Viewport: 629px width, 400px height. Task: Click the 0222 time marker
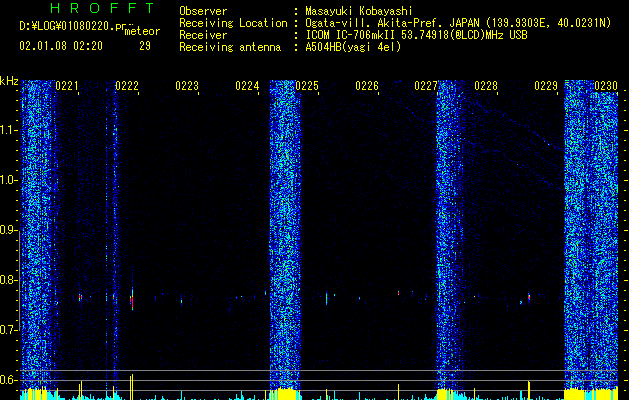pos(127,86)
